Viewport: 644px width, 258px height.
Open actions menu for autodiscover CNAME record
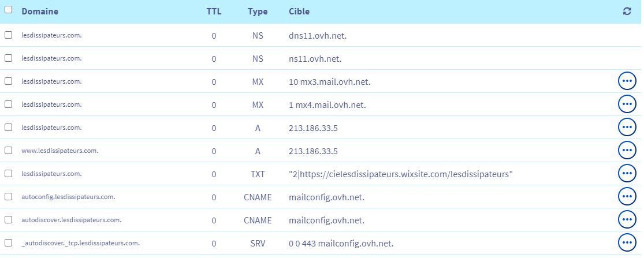(627, 220)
